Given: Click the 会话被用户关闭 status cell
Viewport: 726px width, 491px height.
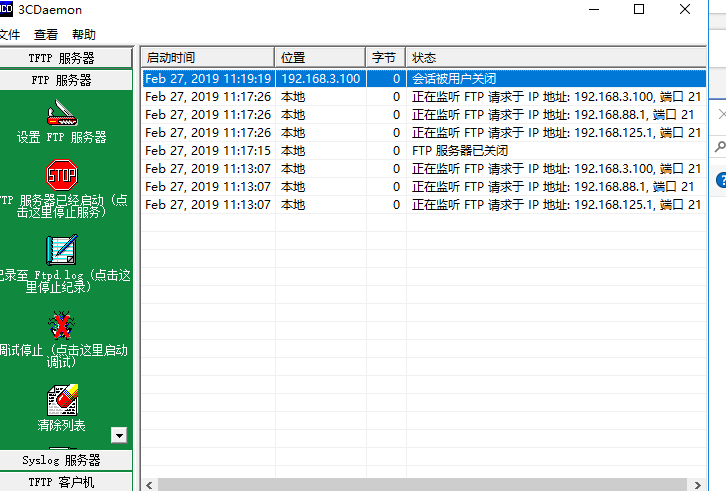Looking at the screenshot, I should coord(454,79).
